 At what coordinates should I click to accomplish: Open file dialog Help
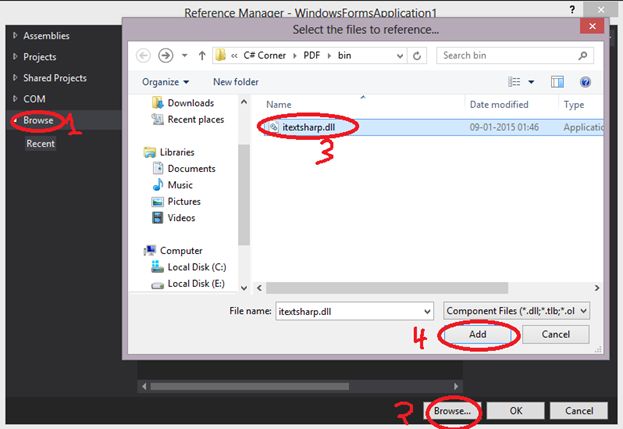[585, 82]
